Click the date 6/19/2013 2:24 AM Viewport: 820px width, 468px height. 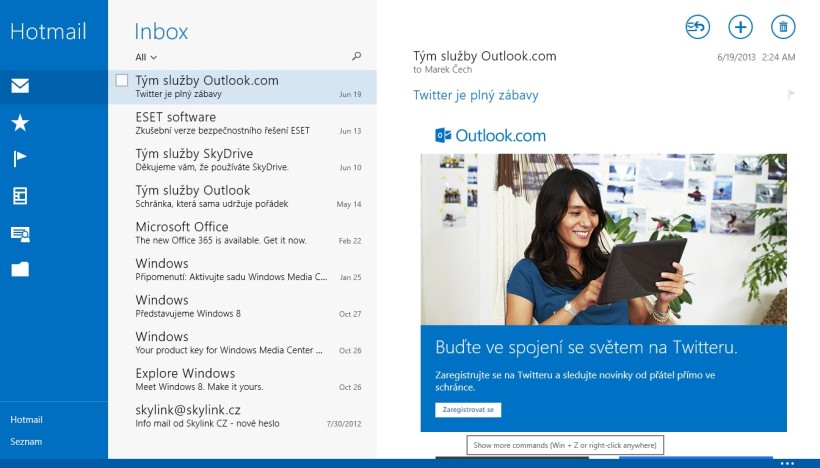(756, 57)
